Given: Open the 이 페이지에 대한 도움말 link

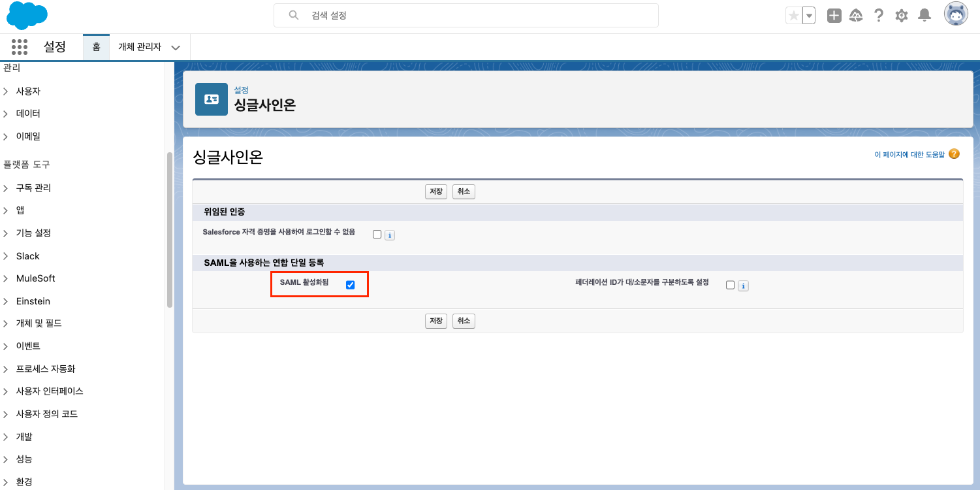Looking at the screenshot, I should (x=909, y=155).
